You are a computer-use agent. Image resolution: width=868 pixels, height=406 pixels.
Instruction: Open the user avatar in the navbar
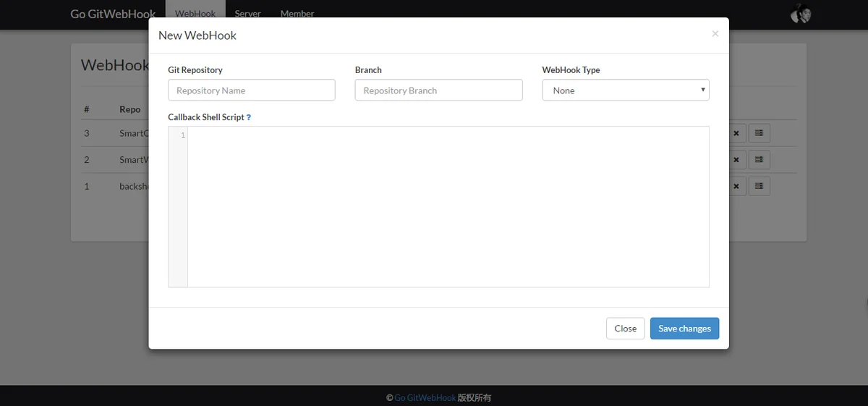tap(801, 13)
